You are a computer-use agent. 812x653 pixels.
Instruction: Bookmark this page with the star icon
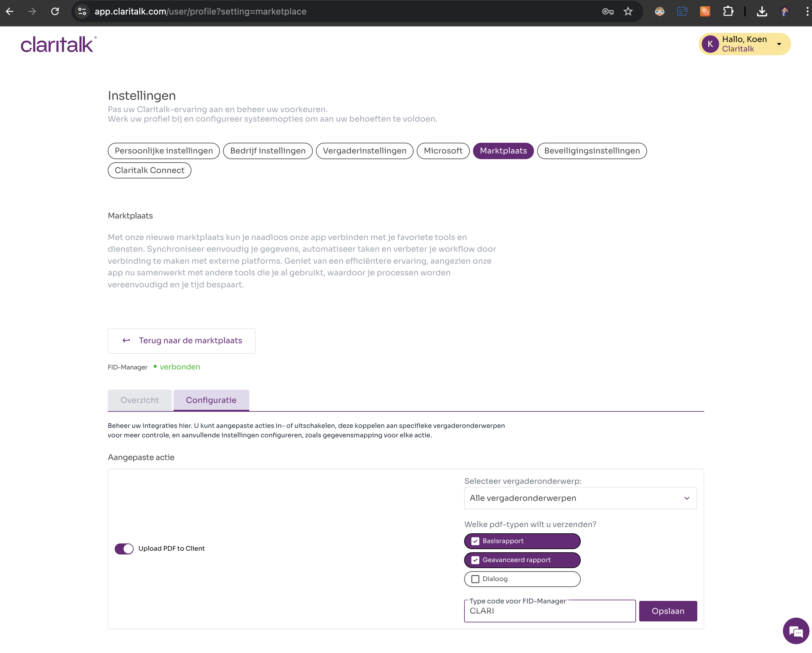click(628, 11)
